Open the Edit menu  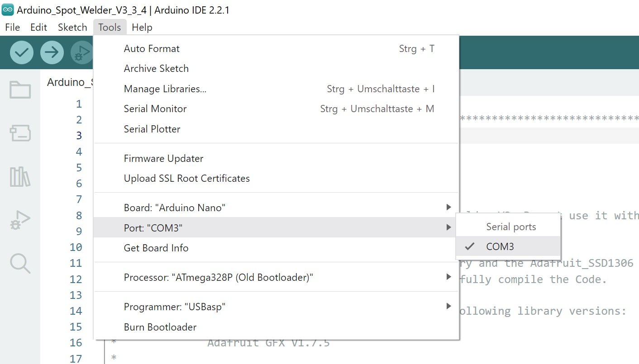click(38, 27)
